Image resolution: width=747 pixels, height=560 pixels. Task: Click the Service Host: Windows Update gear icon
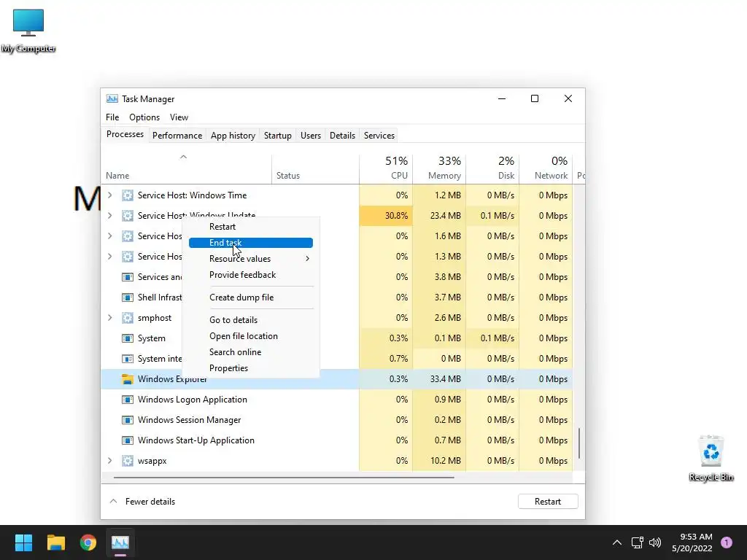(x=127, y=216)
